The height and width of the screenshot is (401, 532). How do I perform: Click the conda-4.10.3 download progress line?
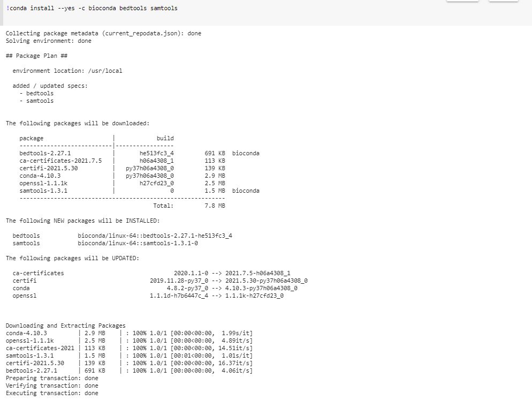107,332
